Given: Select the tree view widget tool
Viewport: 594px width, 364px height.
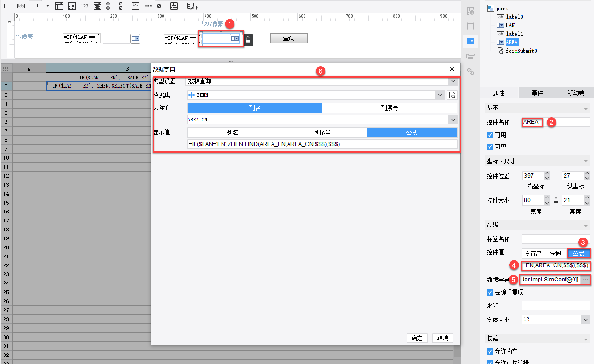Looking at the screenshot, I should [174, 6].
